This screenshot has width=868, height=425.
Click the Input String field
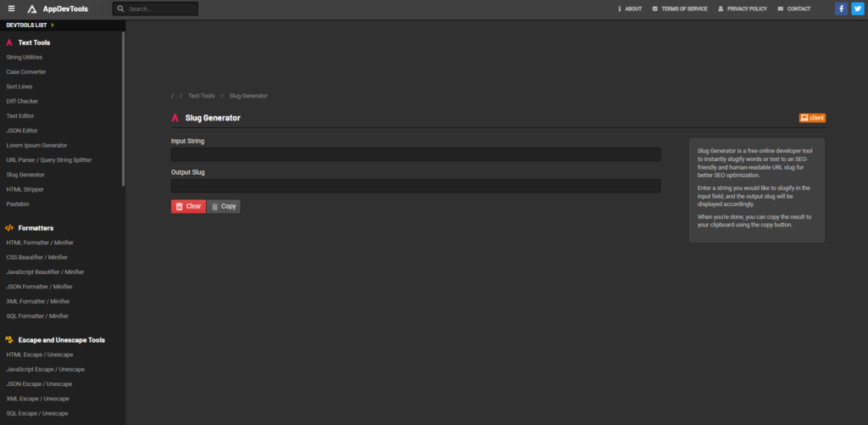415,154
